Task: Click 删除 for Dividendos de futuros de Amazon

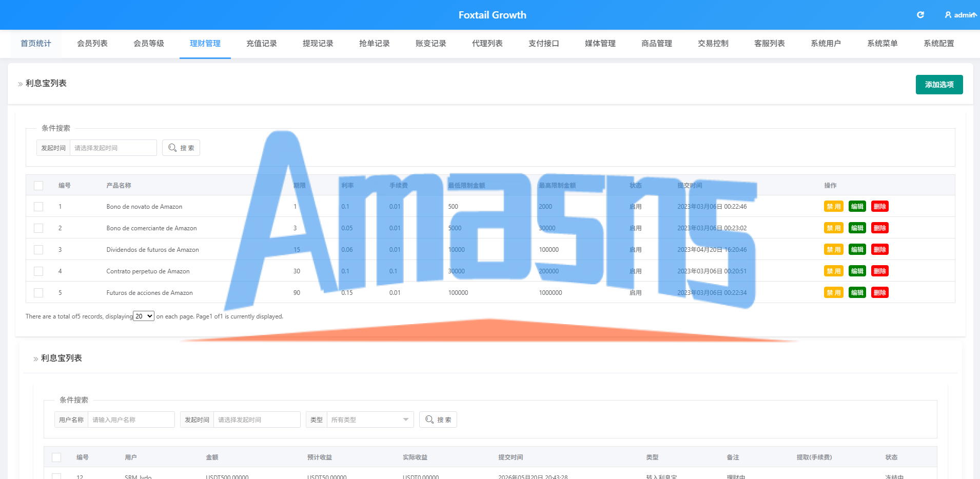Action: 880,250
